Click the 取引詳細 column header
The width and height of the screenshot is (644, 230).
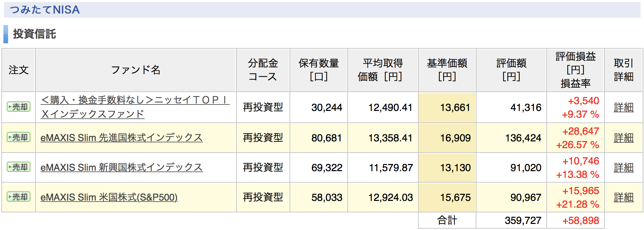623,70
